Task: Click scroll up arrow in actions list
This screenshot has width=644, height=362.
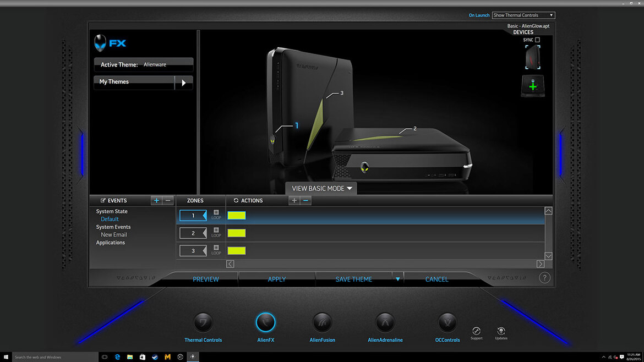Action: point(548,211)
